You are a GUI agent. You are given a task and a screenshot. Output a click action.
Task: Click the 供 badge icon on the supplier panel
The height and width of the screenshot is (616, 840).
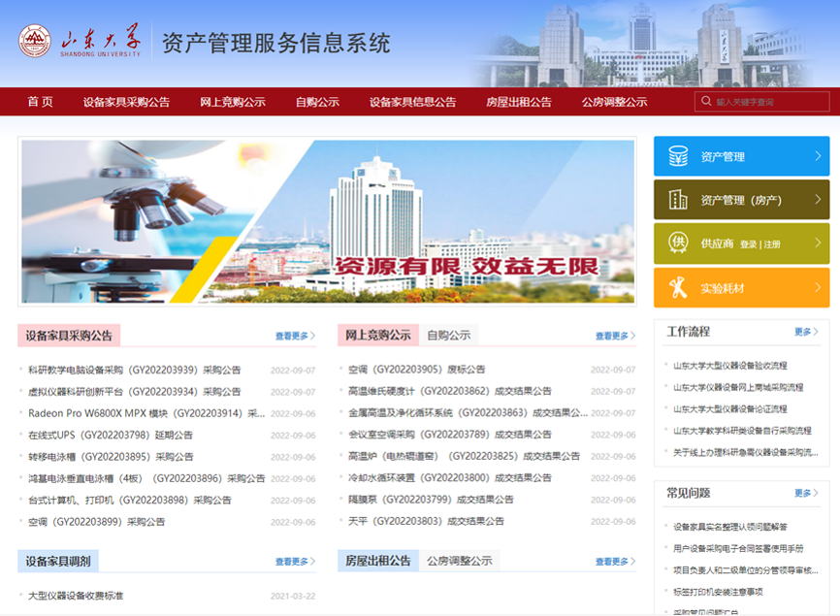[679, 241]
